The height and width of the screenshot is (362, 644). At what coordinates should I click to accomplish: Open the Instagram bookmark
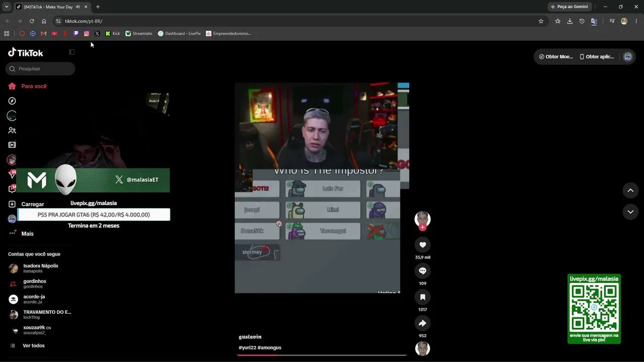pyautogui.click(x=87, y=34)
